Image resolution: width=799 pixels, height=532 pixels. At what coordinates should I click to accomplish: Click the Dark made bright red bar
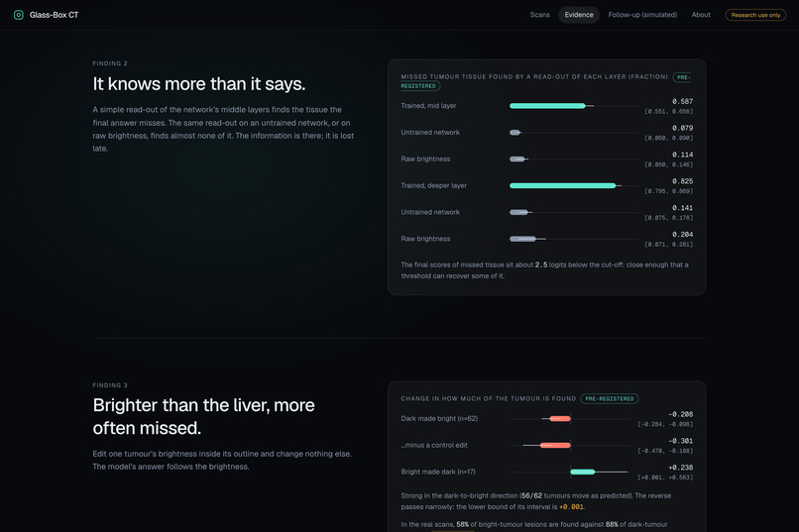point(560,418)
